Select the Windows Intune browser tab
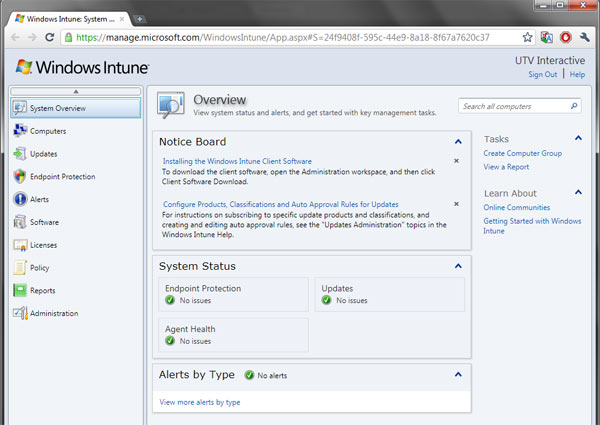 pos(70,19)
